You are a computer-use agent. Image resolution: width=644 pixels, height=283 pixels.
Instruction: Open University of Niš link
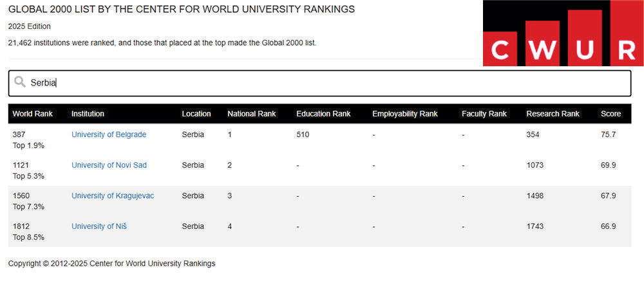tap(99, 226)
